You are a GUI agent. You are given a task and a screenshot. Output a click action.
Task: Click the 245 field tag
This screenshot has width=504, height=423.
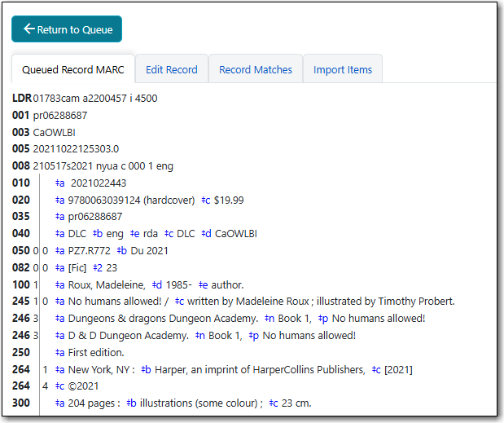pos(21,301)
